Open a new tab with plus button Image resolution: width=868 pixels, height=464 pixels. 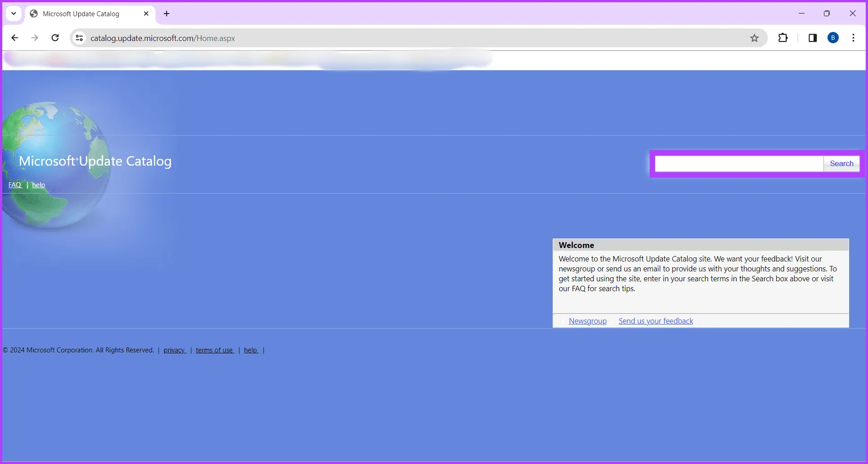[x=167, y=14]
